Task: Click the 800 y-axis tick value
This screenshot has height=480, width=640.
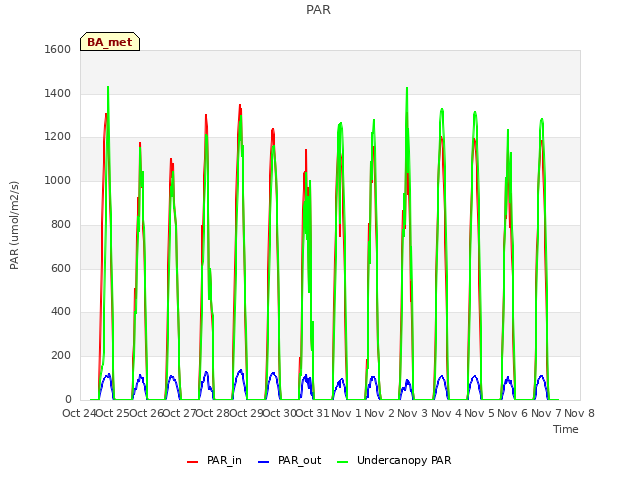Action: 61,224
